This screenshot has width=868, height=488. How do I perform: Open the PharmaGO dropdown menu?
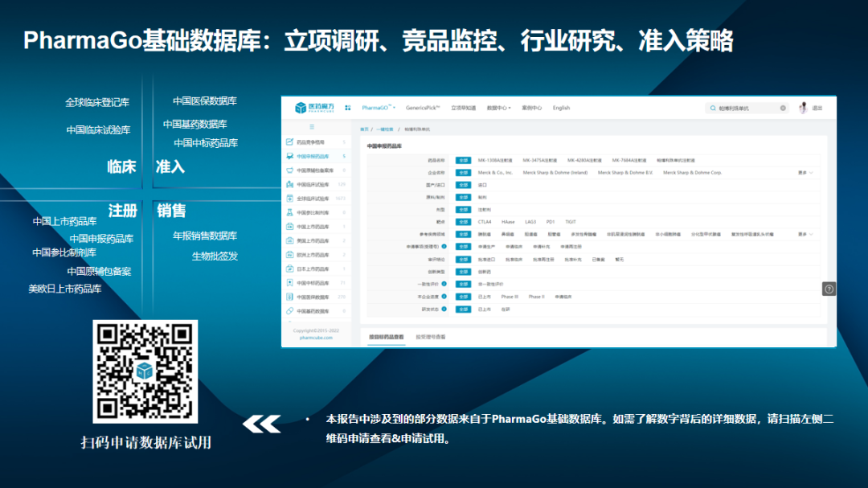pos(379,108)
